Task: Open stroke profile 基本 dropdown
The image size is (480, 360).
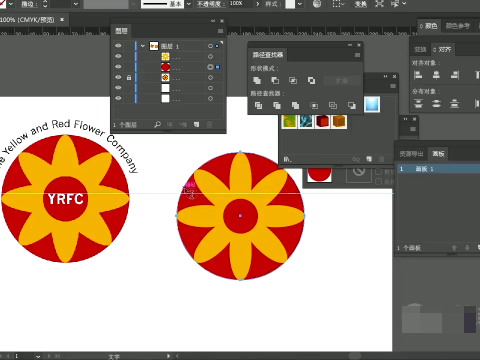Action: tap(189, 4)
